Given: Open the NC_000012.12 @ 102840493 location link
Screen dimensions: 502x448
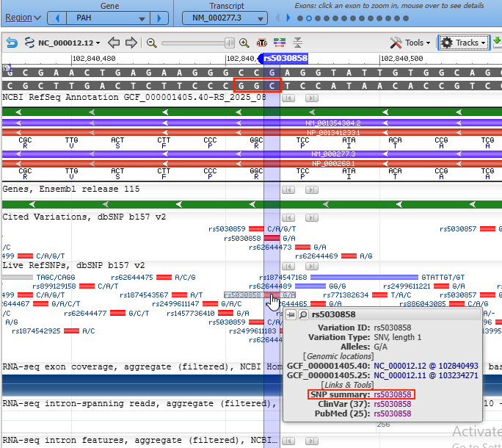Looking at the screenshot, I should 426,366.
